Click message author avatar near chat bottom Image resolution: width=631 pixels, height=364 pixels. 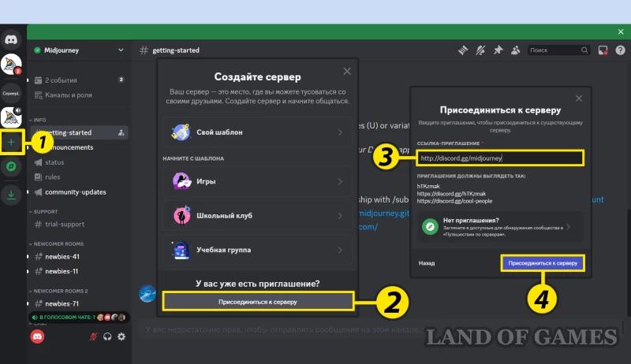(x=147, y=293)
